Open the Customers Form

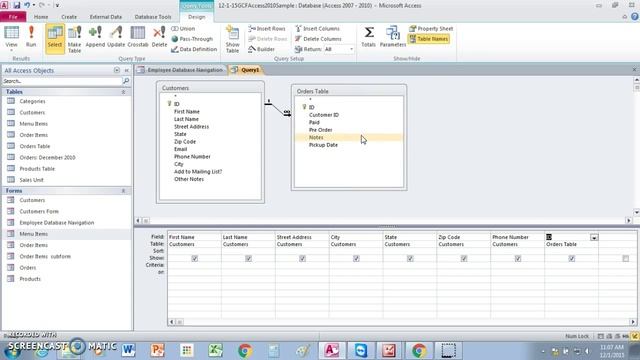pos(39,211)
